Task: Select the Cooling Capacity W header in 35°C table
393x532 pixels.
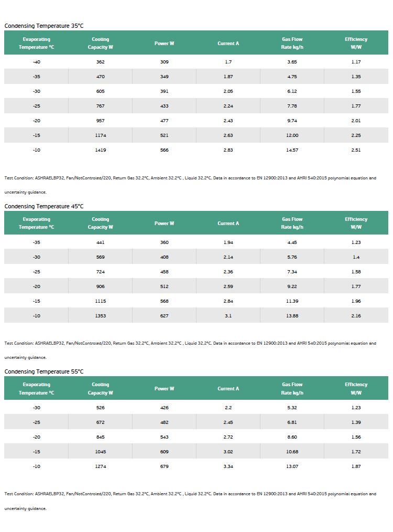Action: tap(100, 43)
